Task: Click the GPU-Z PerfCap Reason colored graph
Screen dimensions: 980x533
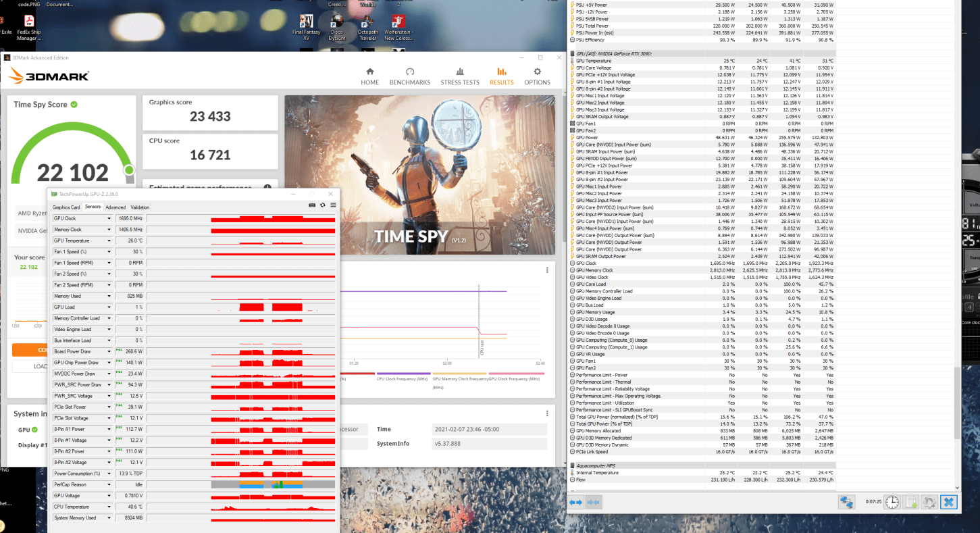Action: point(273,484)
